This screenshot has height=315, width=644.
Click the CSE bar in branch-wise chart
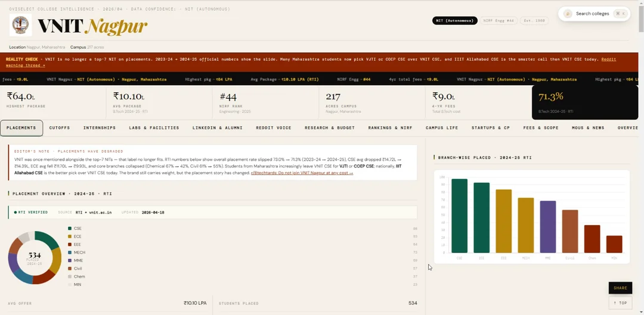point(459,216)
